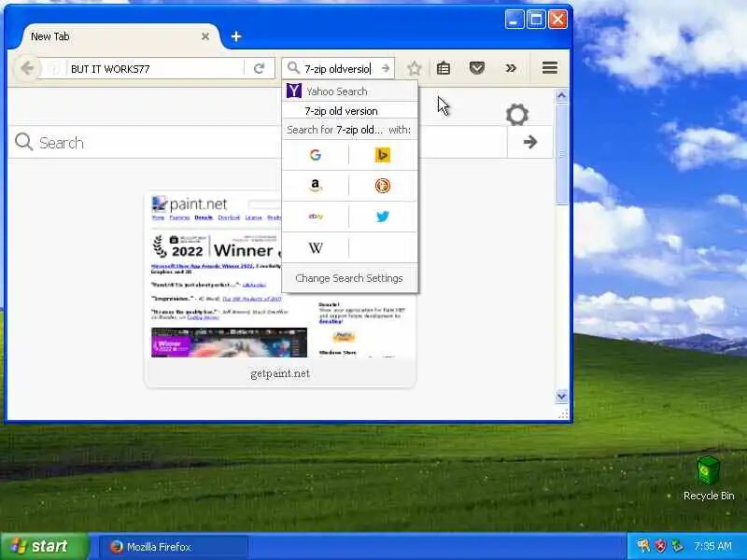Bookmark this page with the star icon
The image size is (747, 560).
click(415, 68)
